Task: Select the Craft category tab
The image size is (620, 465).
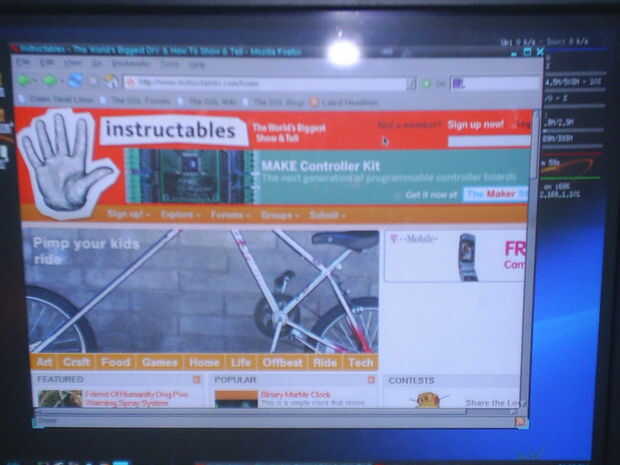Action: click(76, 362)
